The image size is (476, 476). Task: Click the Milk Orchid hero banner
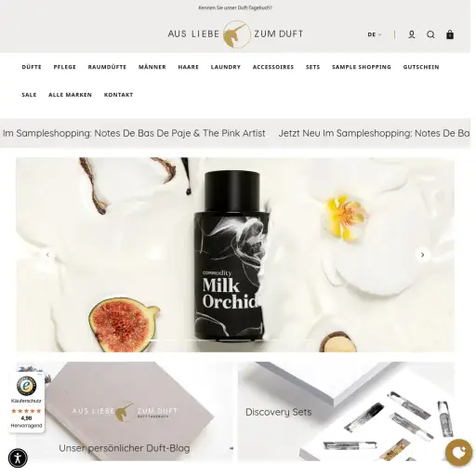point(235,255)
